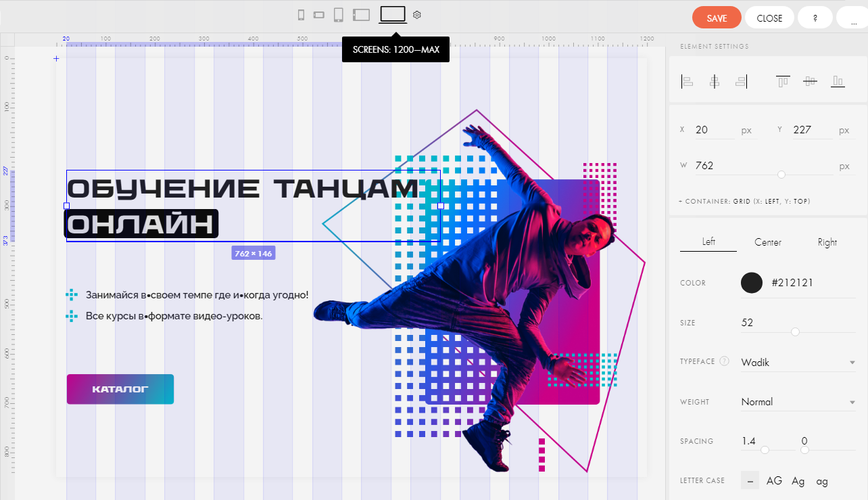The width and height of the screenshot is (868, 500).
Task: Click the font Size slider handle
Action: click(795, 332)
